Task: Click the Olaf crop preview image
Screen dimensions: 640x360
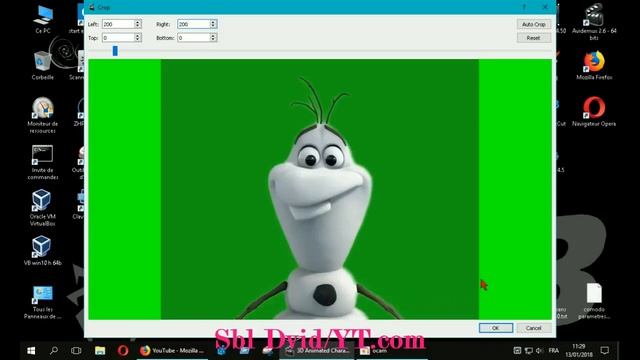Action: (320, 189)
